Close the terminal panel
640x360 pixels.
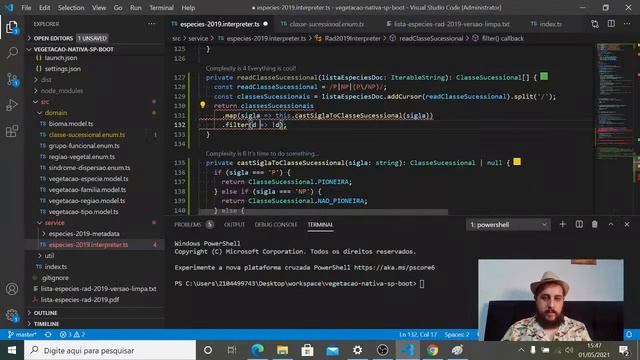pyautogui.click(x=627, y=224)
